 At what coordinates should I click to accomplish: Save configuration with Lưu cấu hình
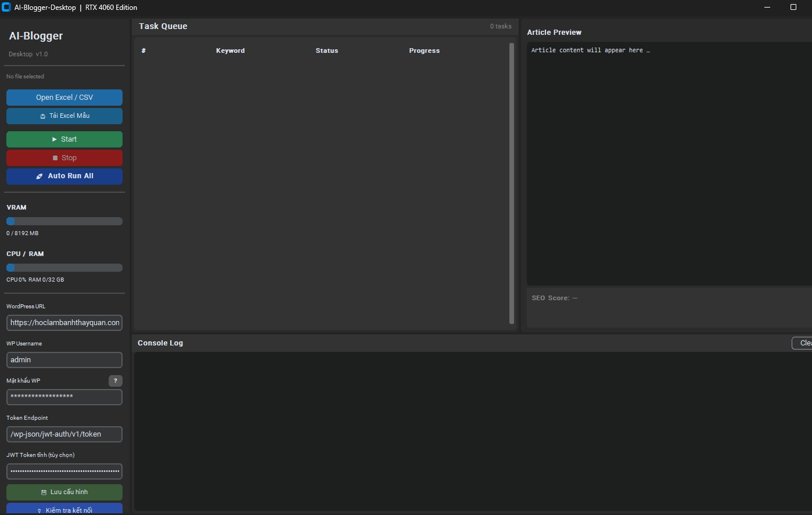click(x=64, y=492)
